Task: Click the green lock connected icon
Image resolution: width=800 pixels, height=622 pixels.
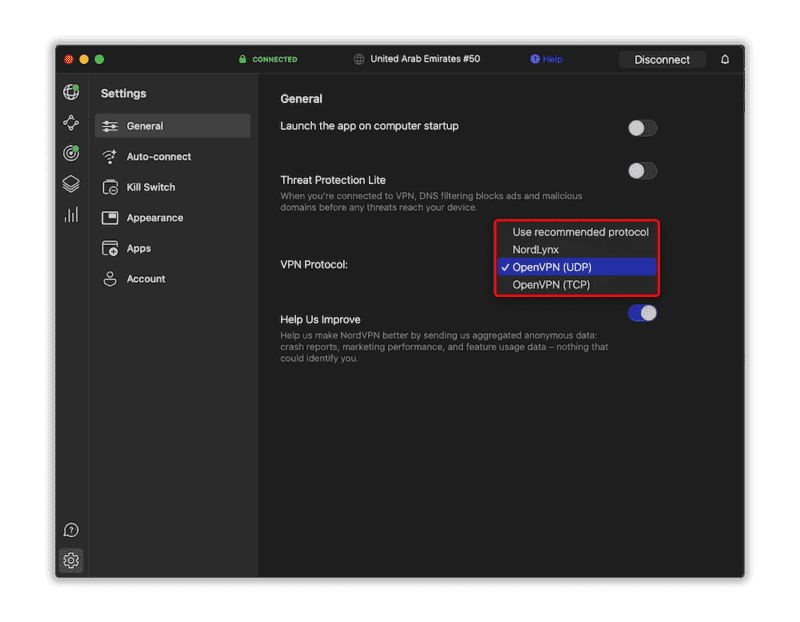Action: click(x=242, y=59)
